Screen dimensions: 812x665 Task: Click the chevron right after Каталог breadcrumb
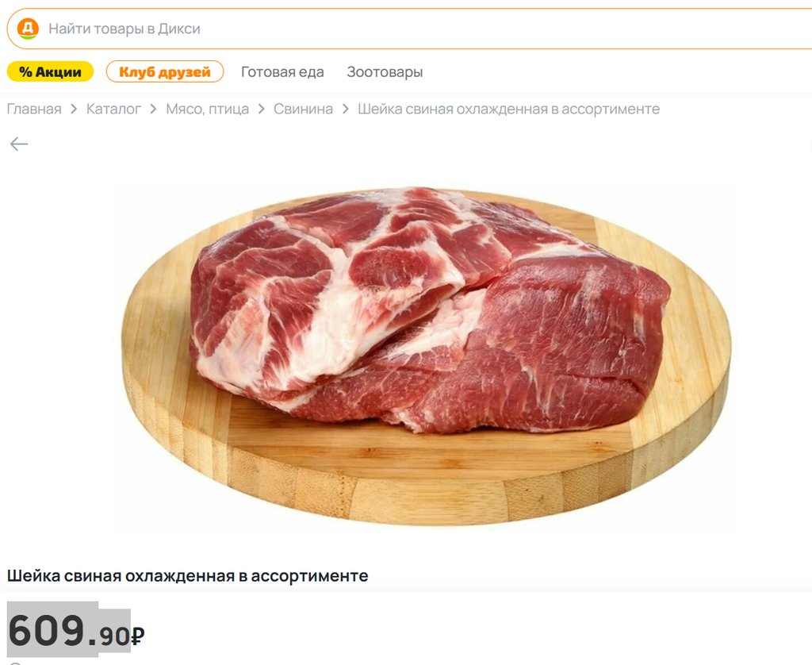click(153, 109)
